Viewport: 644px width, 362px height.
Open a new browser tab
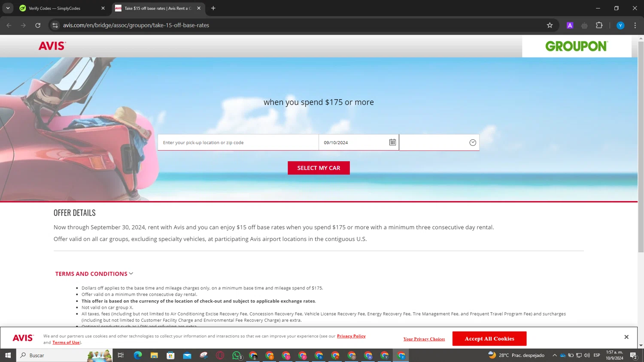[x=213, y=8]
